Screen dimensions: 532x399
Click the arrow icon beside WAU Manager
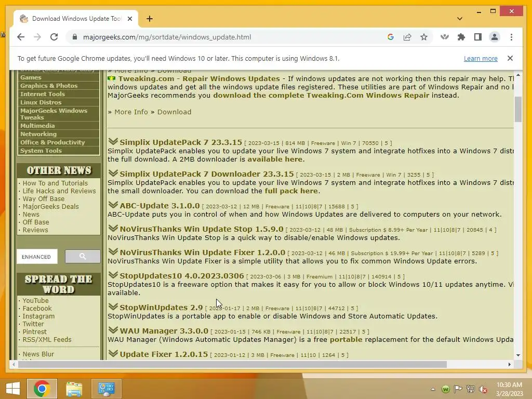tap(113, 329)
